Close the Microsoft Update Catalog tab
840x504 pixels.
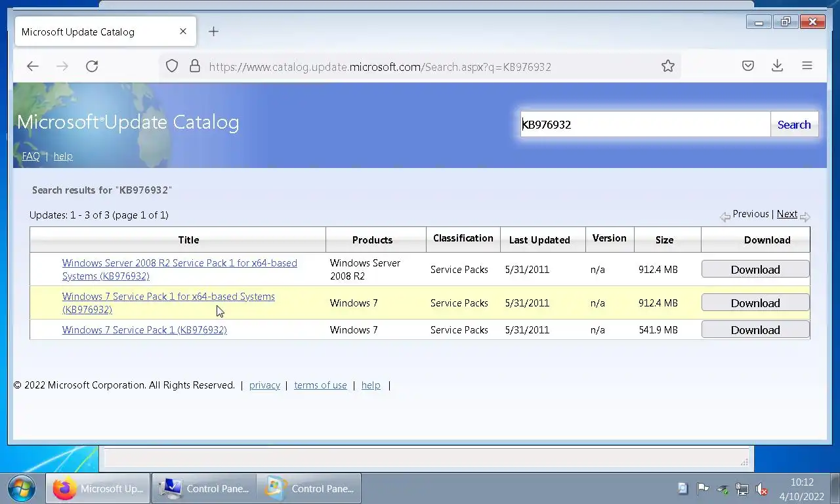pyautogui.click(x=183, y=31)
